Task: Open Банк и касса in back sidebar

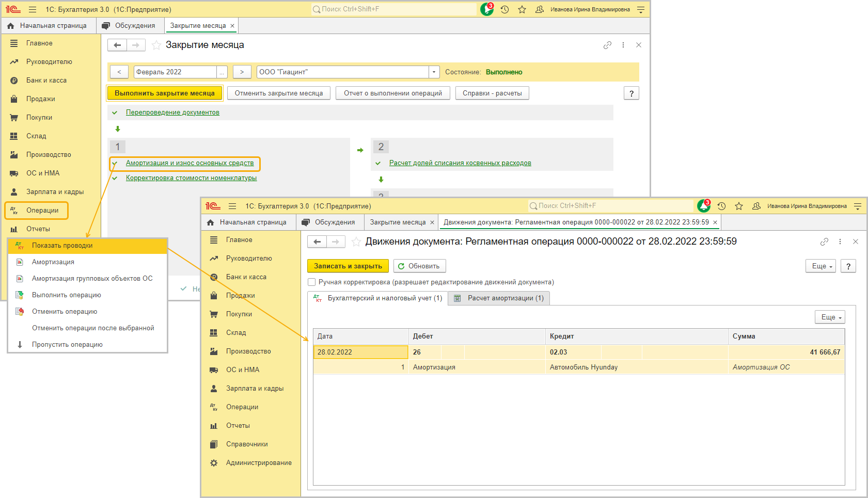Action: (46, 81)
